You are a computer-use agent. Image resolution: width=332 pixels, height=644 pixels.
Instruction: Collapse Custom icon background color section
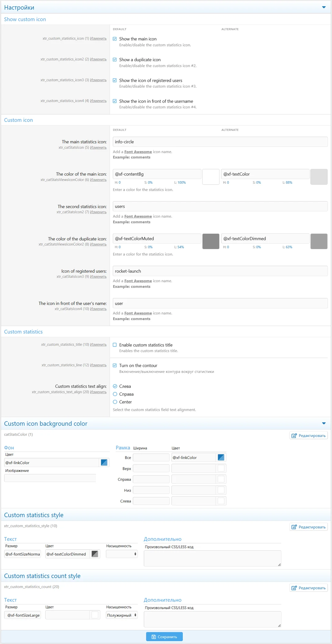click(324, 423)
